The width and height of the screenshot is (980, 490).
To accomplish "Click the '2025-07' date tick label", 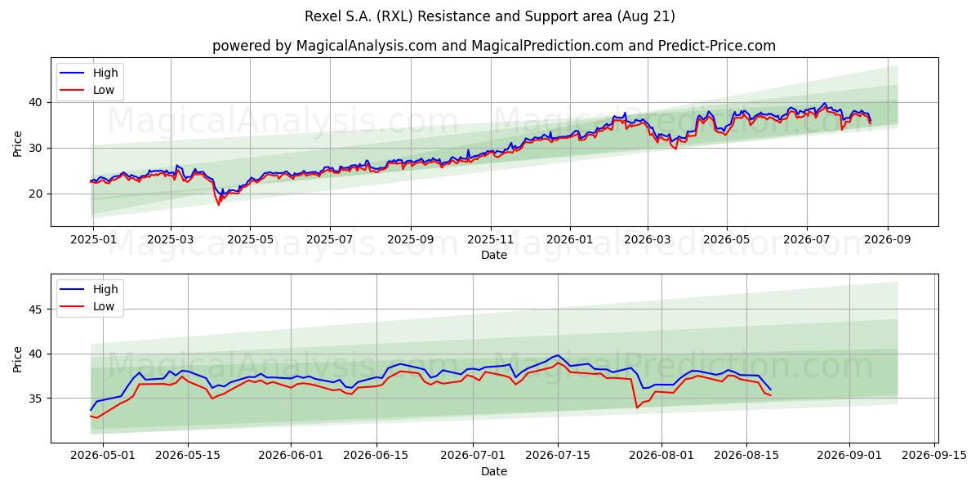I will click(330, 240).
